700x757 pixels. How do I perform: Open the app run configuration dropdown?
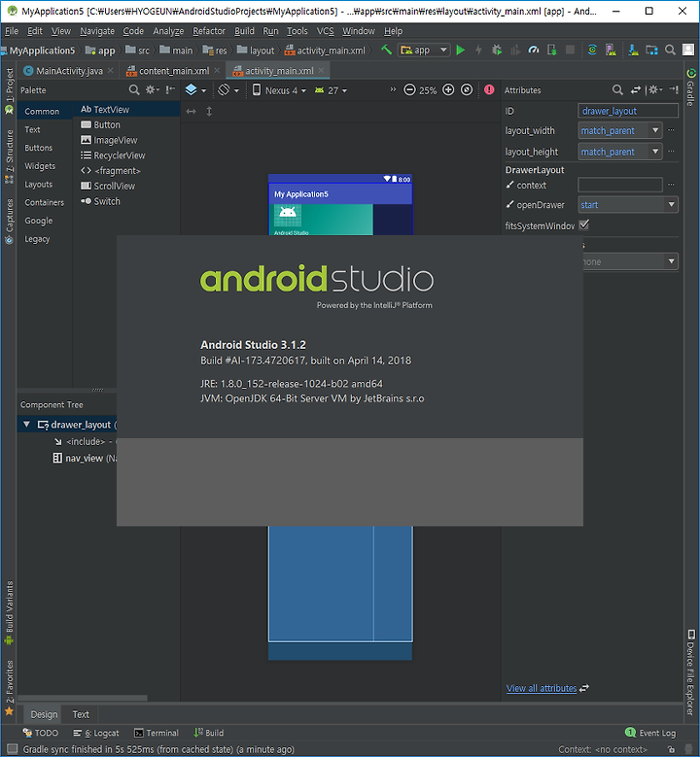[x=424, y=50]
